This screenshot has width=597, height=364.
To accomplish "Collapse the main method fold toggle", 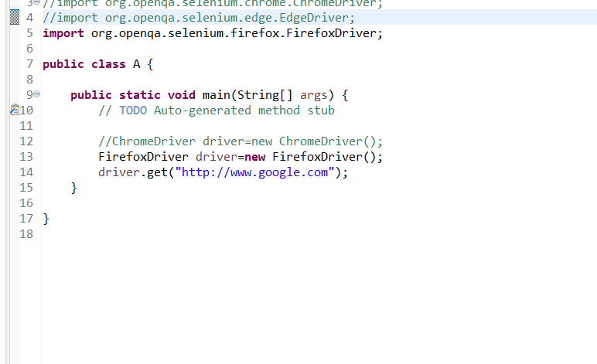I will pyautogui.click(x=36, y=95).
